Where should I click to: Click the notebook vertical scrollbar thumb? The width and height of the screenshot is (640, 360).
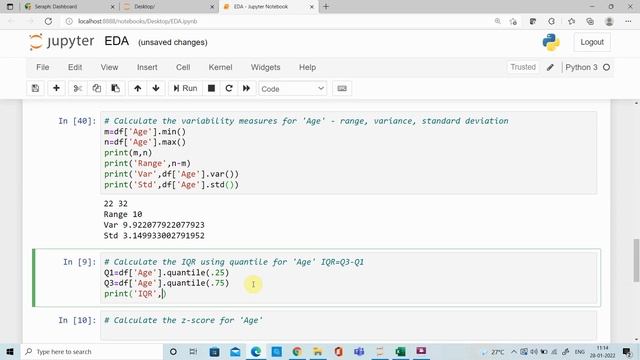pyautogui.click(x=636, y=260)
